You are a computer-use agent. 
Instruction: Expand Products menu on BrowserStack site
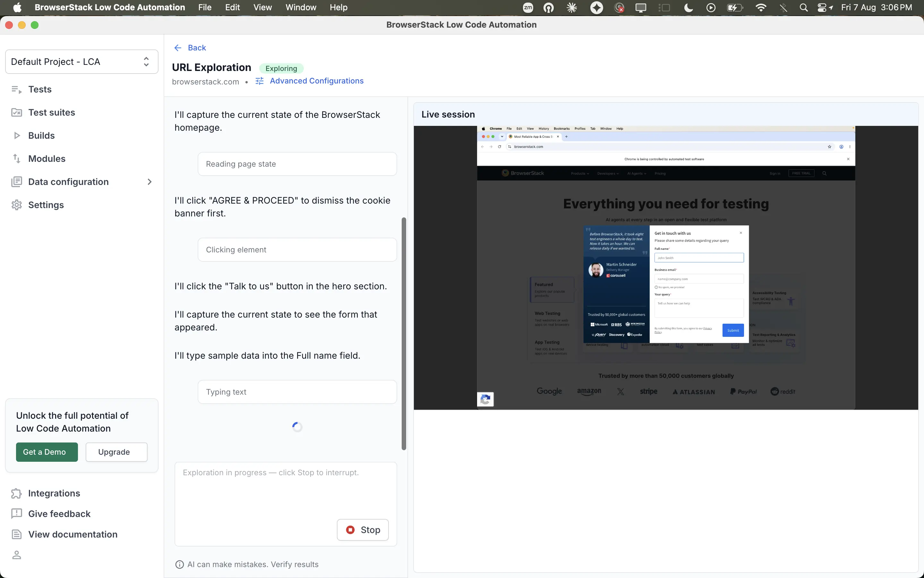(x=580, y=173)
